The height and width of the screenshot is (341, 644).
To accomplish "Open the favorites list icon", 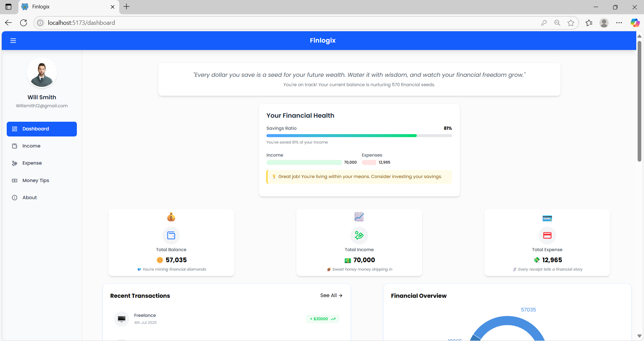I will (589, 23).
